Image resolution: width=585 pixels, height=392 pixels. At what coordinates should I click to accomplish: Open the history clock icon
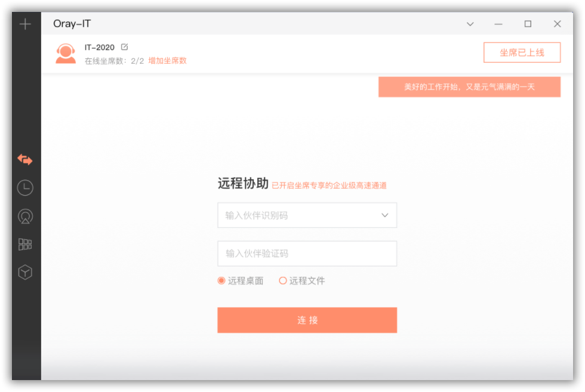(25, 187)
